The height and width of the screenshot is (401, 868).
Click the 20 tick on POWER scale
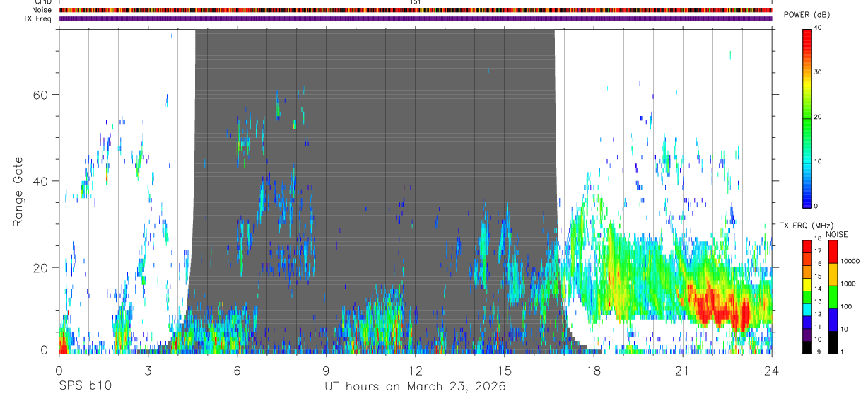(819, 117)
